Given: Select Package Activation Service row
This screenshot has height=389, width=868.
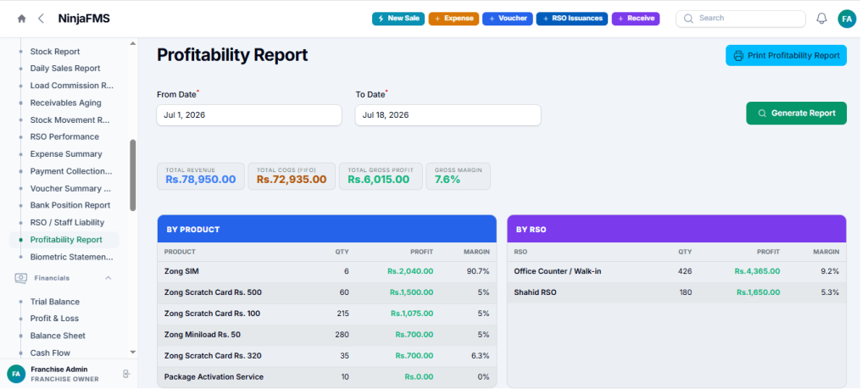Looking at the screenshot, I should (x=326, y=377).
